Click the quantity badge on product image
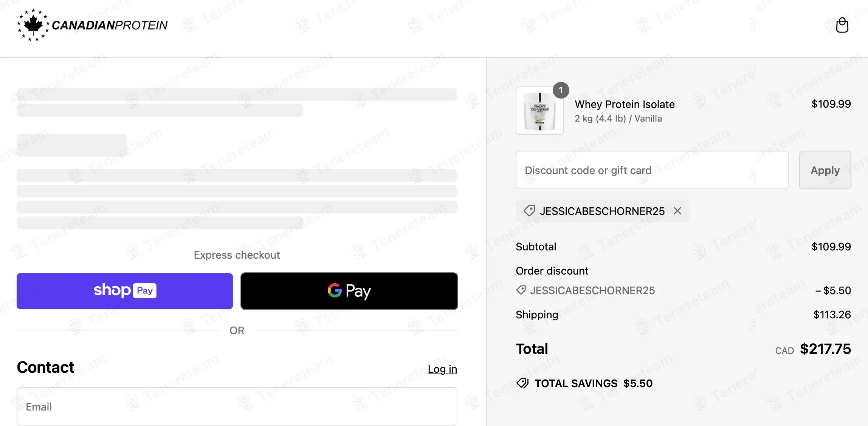 point(561,90)
